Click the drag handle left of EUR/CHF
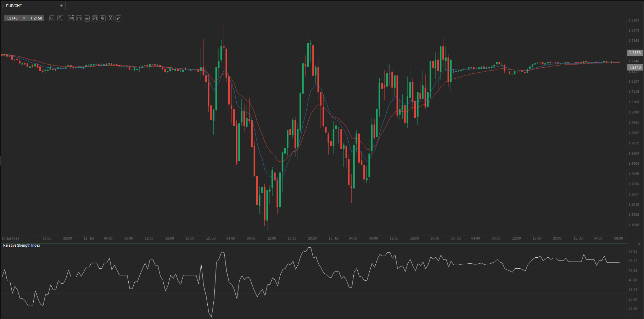 [x=3, y=6]
